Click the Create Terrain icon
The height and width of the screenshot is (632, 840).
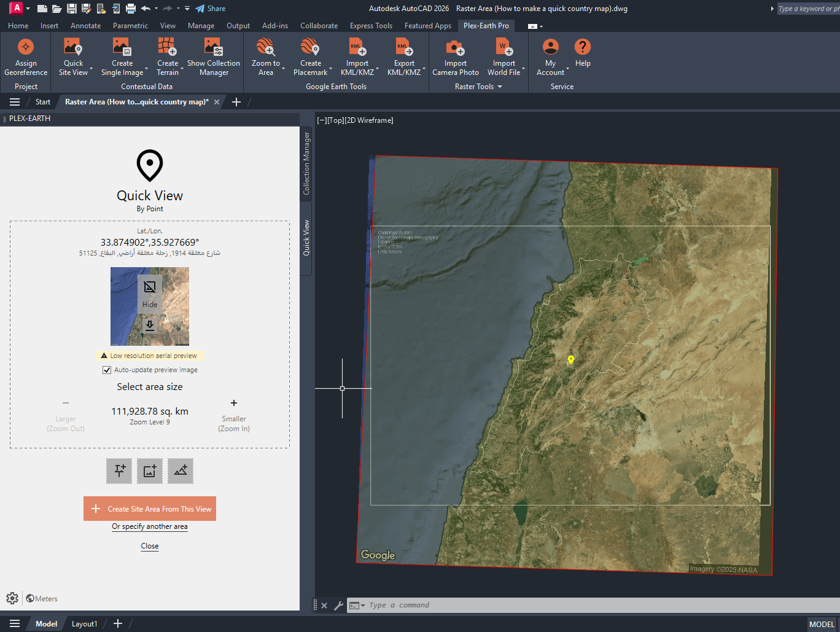pyautogui.click(x=167, y=47)
